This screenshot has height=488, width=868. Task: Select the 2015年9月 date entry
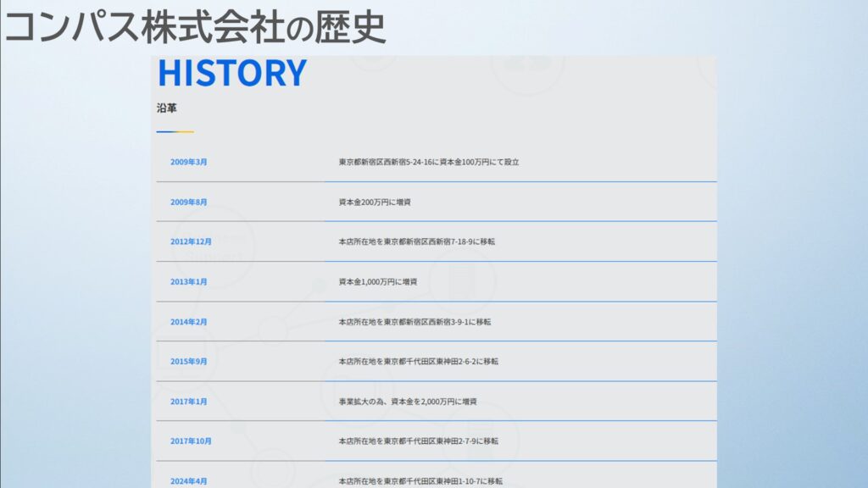click(188, 362)
